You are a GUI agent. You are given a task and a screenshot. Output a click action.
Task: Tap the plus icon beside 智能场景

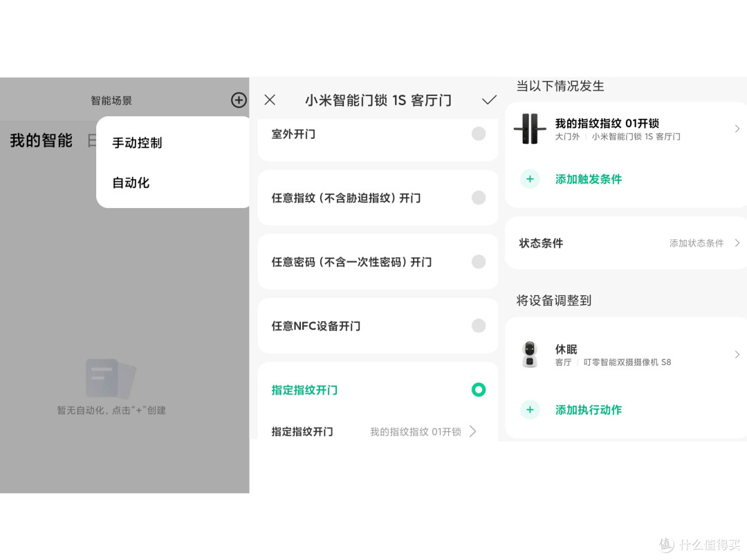pyautogui.click(x=239, y=100)
